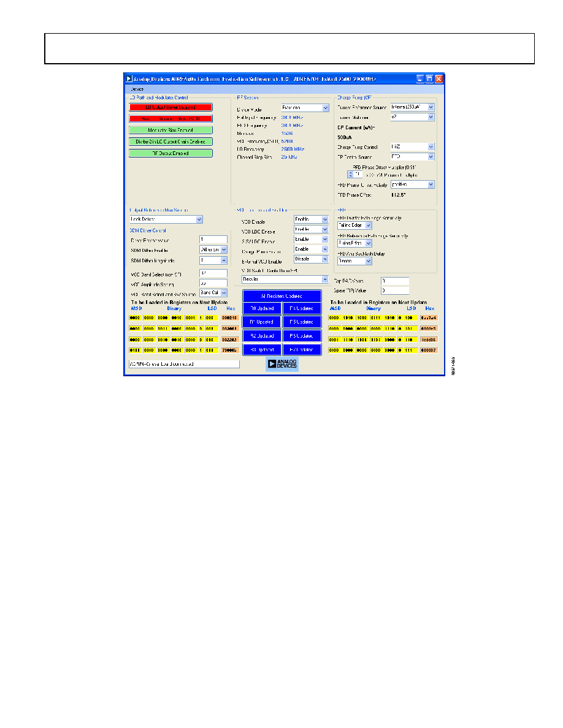Open the Charge Pump Control dropdown
The width and height of the screenshot is (563, 728).
coord(413,146)
